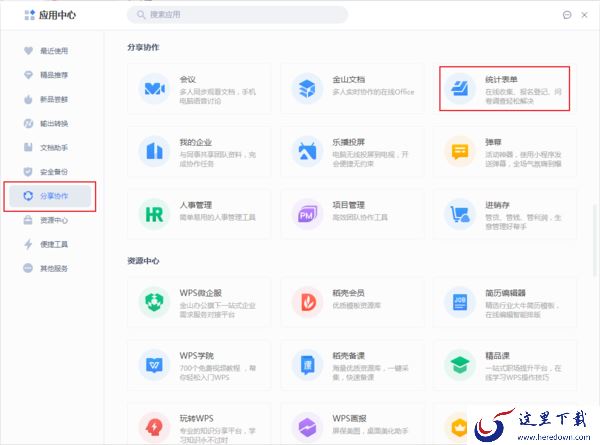Click the 乐播投屏 title text
Screen dimensions: 600x445
coord(348,142)
